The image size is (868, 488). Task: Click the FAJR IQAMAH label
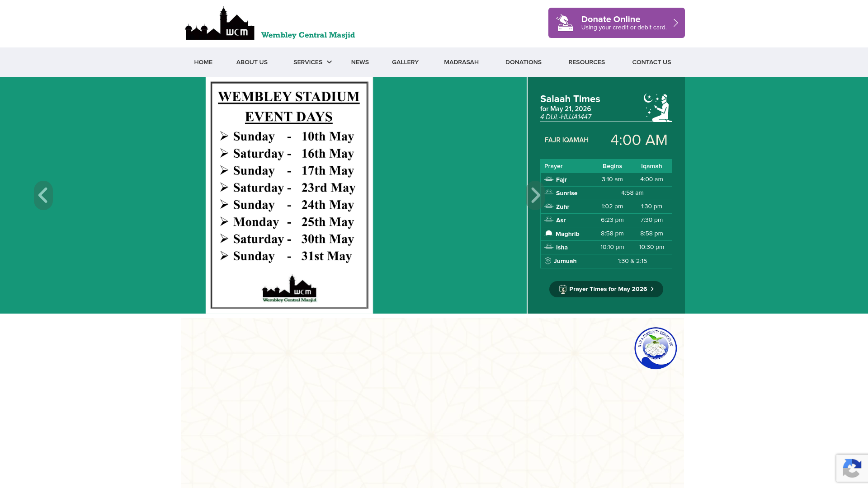(x=566, y=140)
